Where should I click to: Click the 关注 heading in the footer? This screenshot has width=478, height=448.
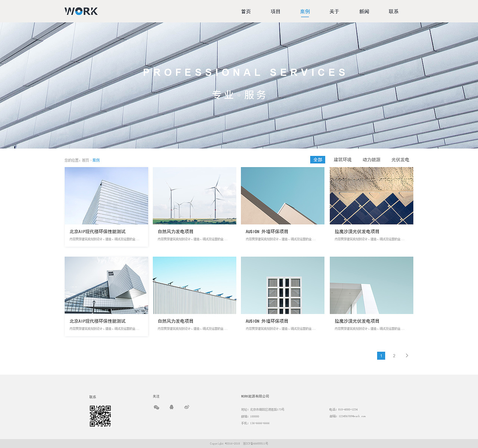coord(156,396)
